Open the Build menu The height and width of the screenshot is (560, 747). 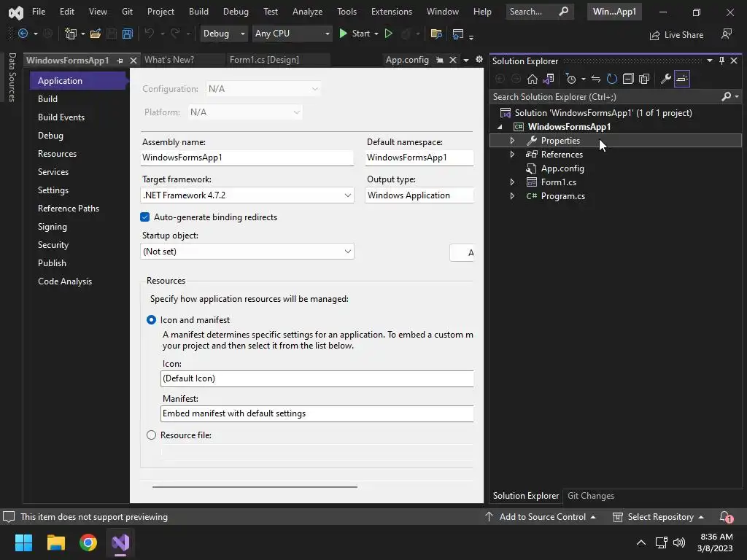pos(198,12)
